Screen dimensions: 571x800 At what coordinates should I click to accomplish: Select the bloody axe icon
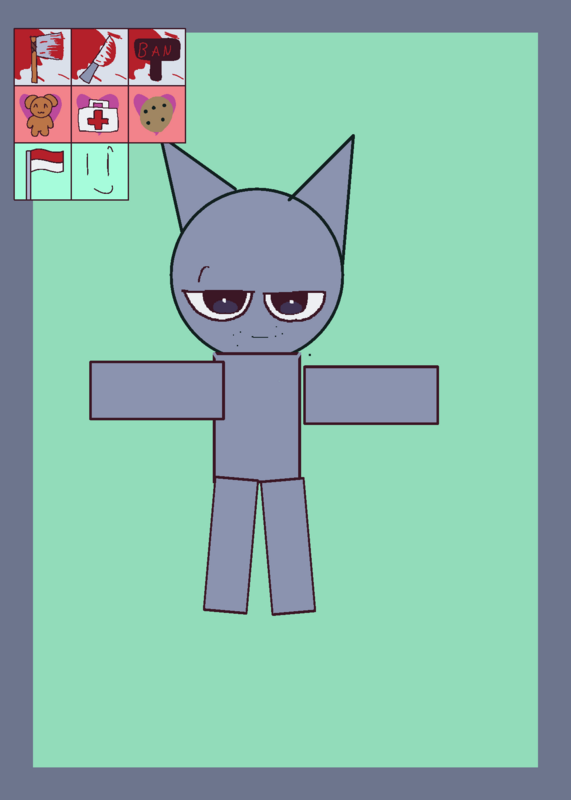pos(42,57)
